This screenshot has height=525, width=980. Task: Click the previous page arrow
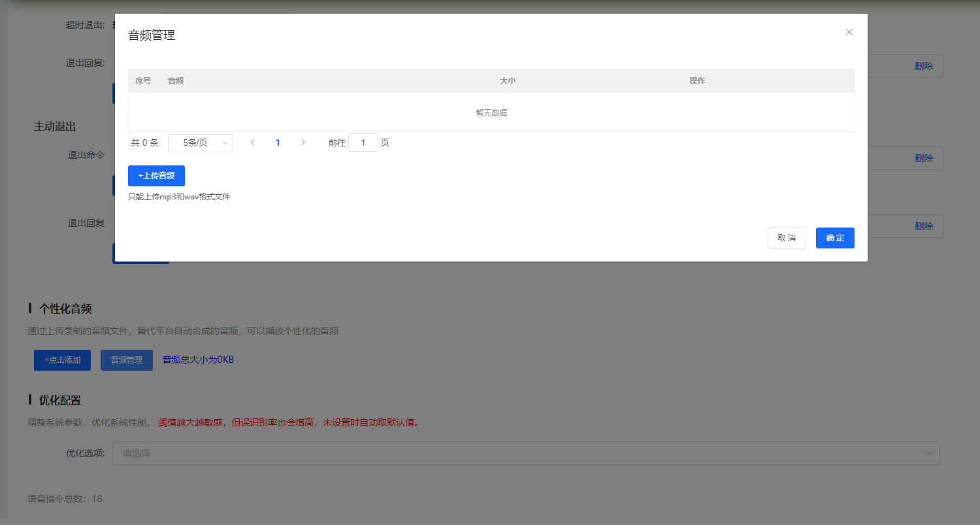252,142
